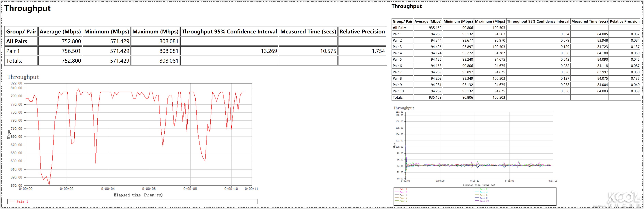
Task: Click Average (Mbps) header in left table
Action: coord(60,32)
